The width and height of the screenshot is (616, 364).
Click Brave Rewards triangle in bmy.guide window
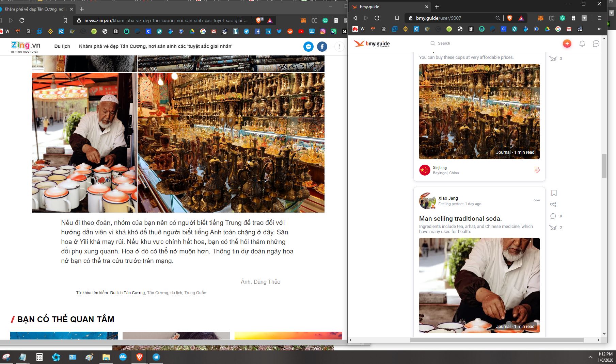click(521, 18)
